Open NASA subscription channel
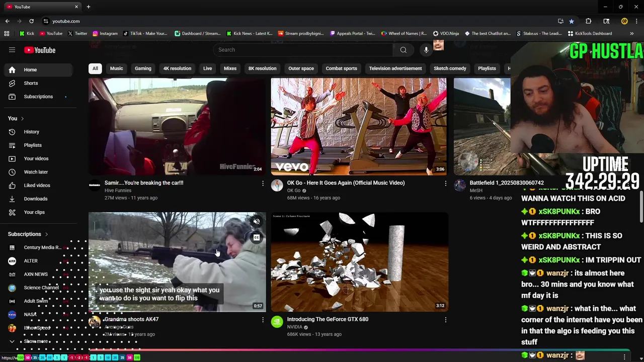The width and height of the screenshot is (644, 362). (x=38, y=315)
